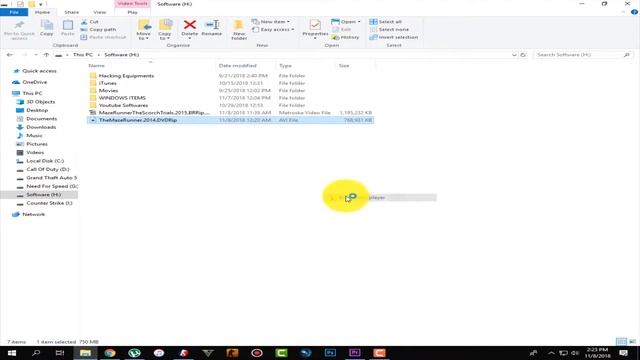
Task: Click the Windows Start button
Action: click(11, 353)
